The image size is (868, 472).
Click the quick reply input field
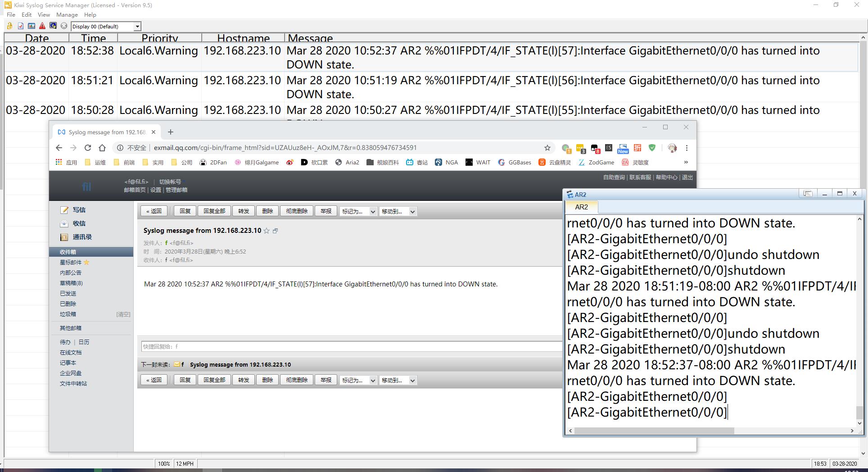(x=351, y=346)
